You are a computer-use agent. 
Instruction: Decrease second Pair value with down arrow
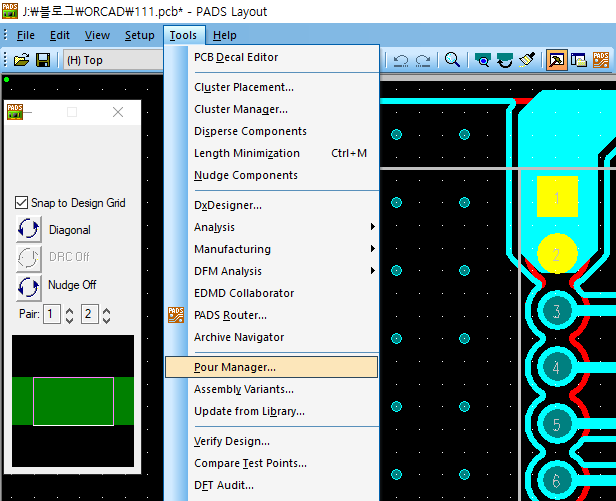(106, 320)
